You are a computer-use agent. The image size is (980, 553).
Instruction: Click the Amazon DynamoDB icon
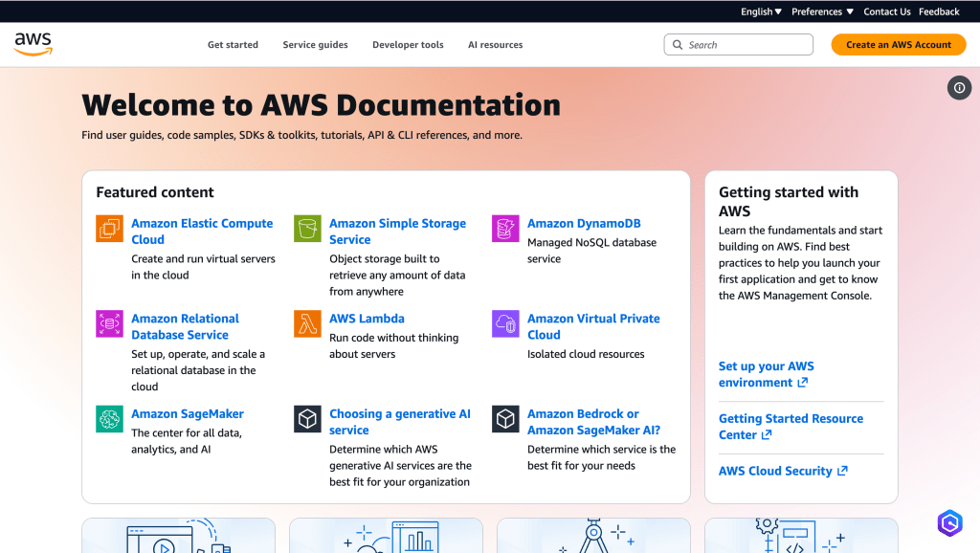tap(505, 229)
